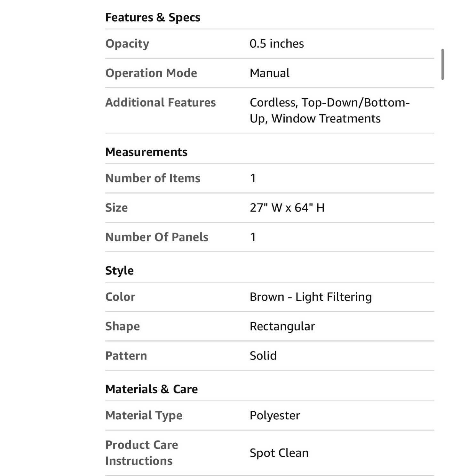Image resolution: width=476 pixels, height=476 pixels.
Task: Click Additional Features label
Action: coord(160,102)
